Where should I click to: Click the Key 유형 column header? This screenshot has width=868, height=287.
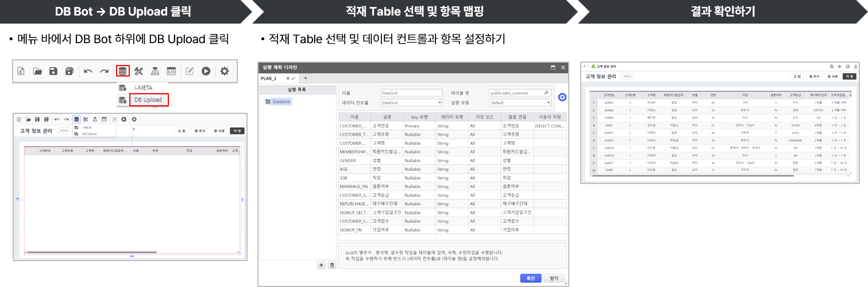pyautogui.click(x=418, y=117)
